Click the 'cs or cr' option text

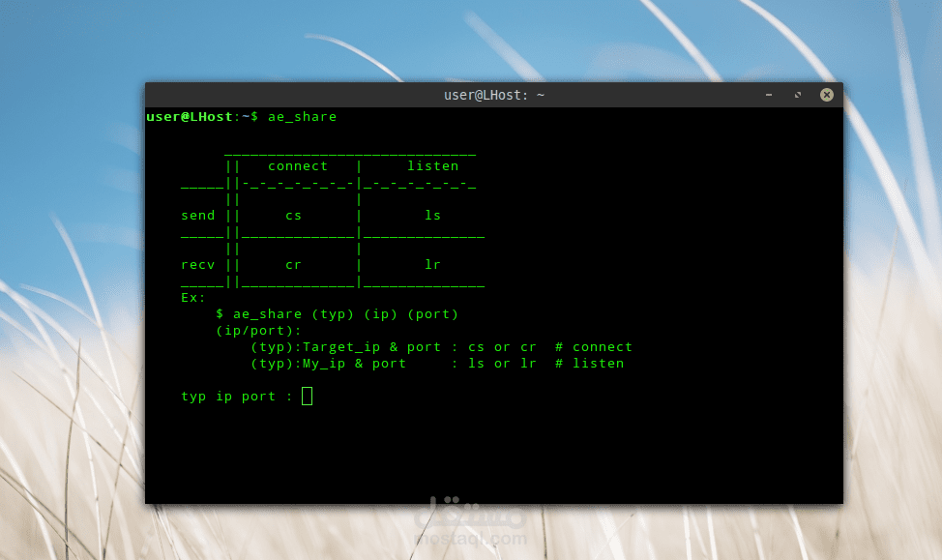point(502,347)
